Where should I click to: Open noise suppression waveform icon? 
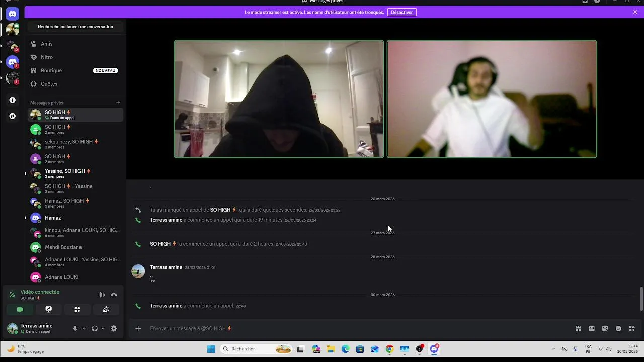pos(102,295)
